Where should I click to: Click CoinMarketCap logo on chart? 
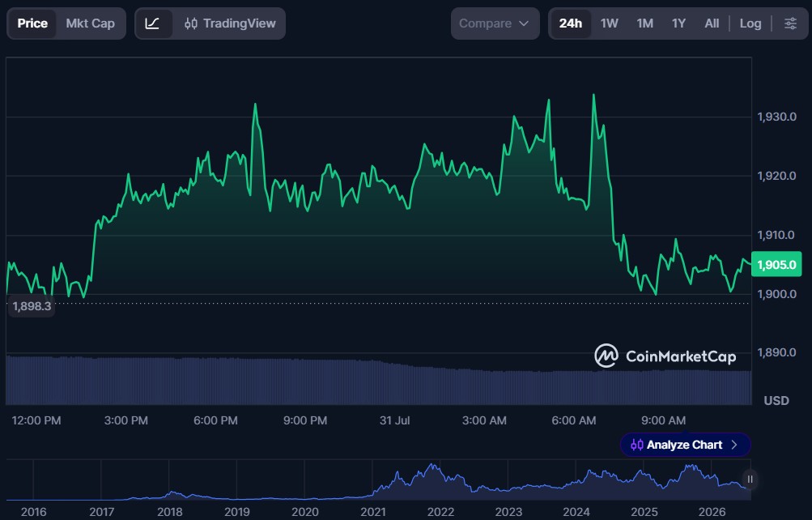pos(665,356)
